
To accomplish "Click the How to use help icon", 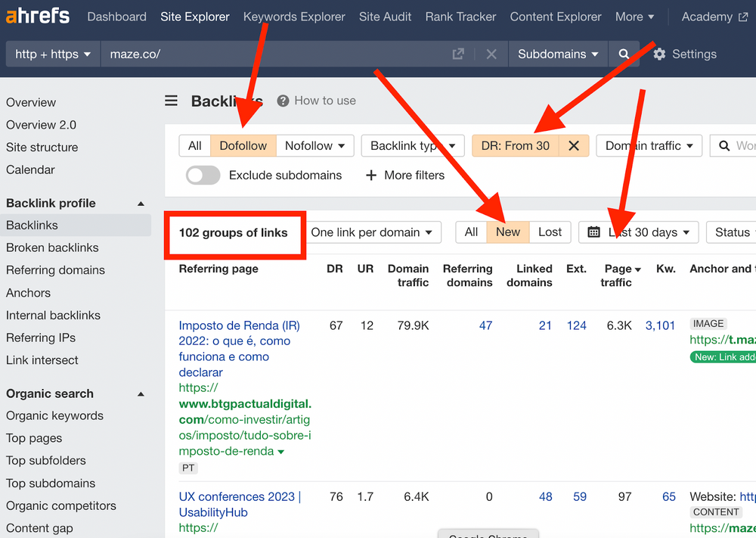I will click(283, 101).
